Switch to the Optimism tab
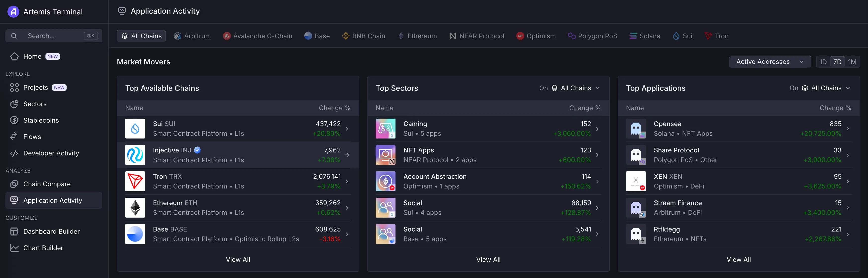 click(536, 36)
